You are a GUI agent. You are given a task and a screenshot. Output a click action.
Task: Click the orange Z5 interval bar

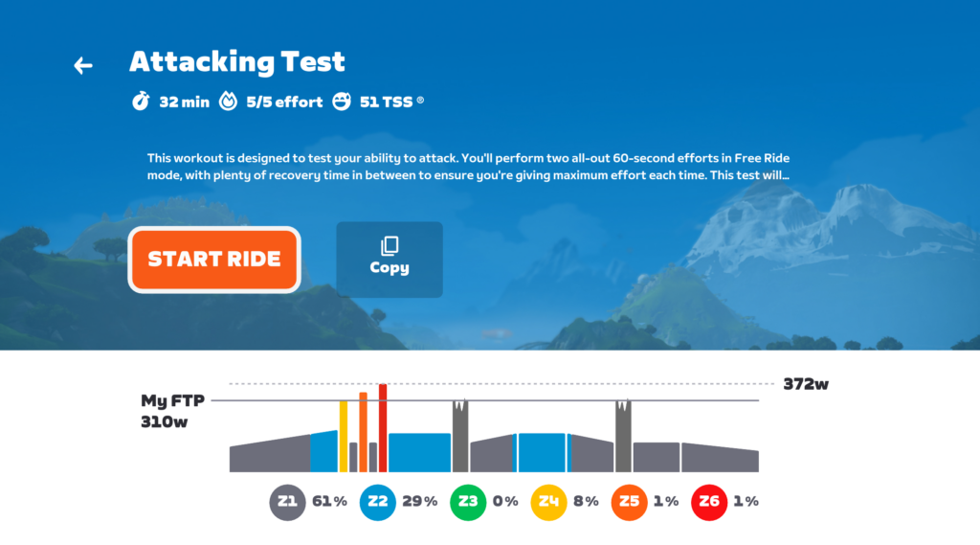pos(363,432)
